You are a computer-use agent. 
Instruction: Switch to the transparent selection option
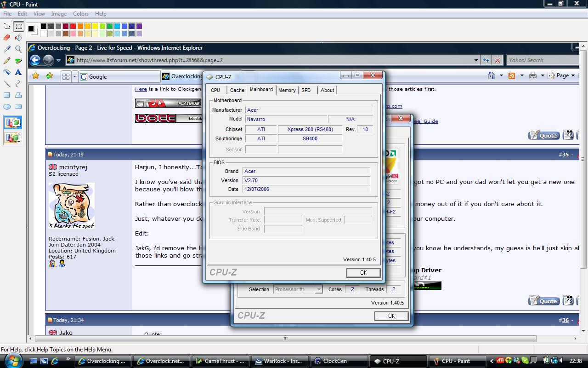click(x=13, y=138)
